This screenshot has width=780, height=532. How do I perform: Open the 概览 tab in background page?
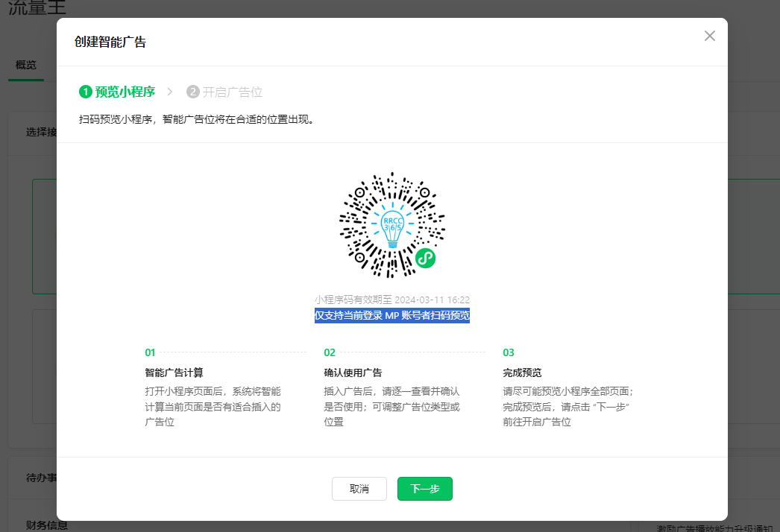click(x=26, y=65)
